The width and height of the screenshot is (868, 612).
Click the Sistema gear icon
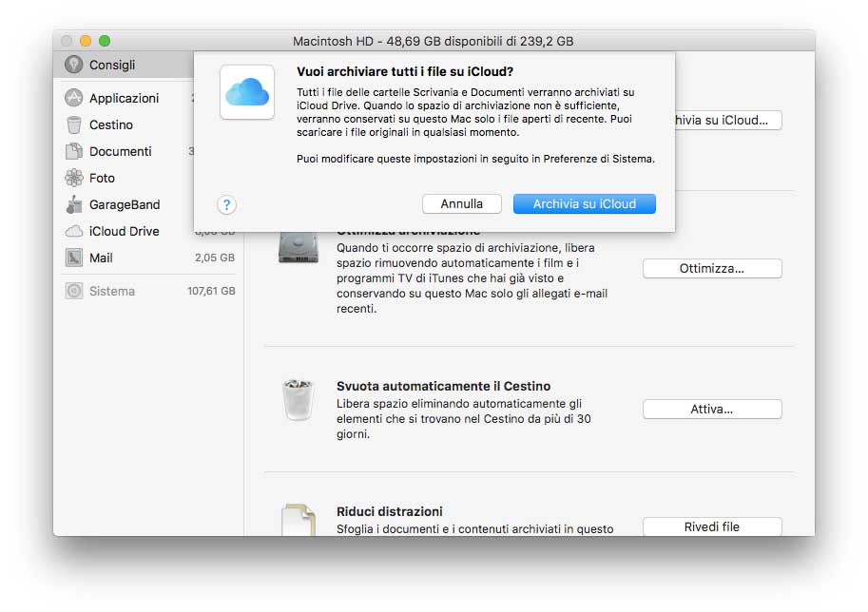point(73,291)
